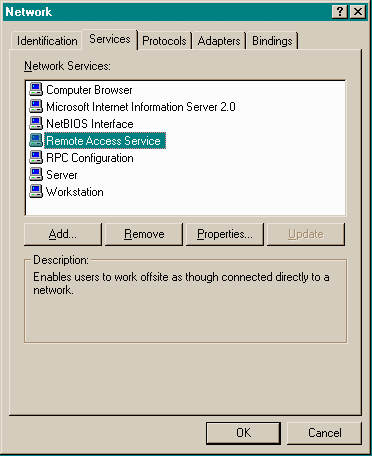Click the RPC Configuration service icon

pyautogui.click(x=36, y=157)
